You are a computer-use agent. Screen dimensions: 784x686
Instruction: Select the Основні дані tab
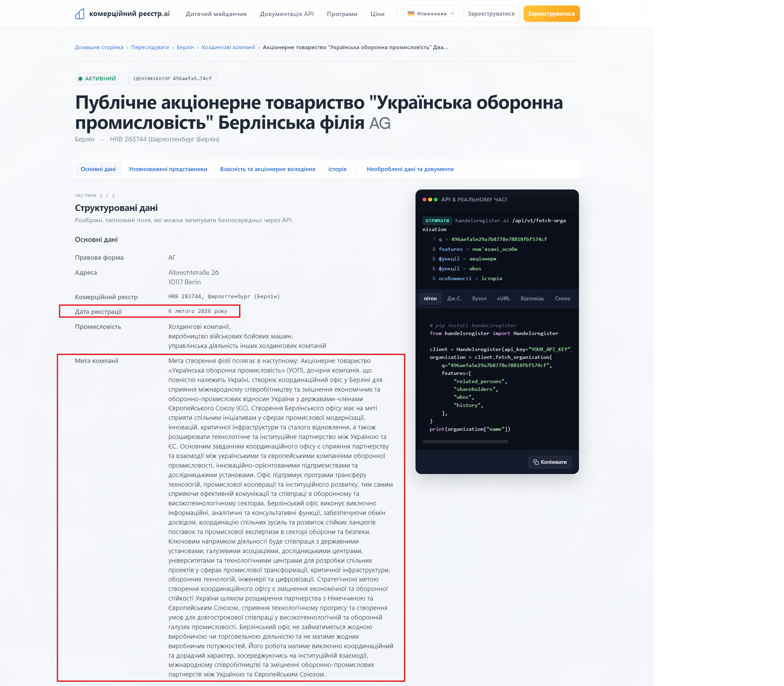click(98, 169)
